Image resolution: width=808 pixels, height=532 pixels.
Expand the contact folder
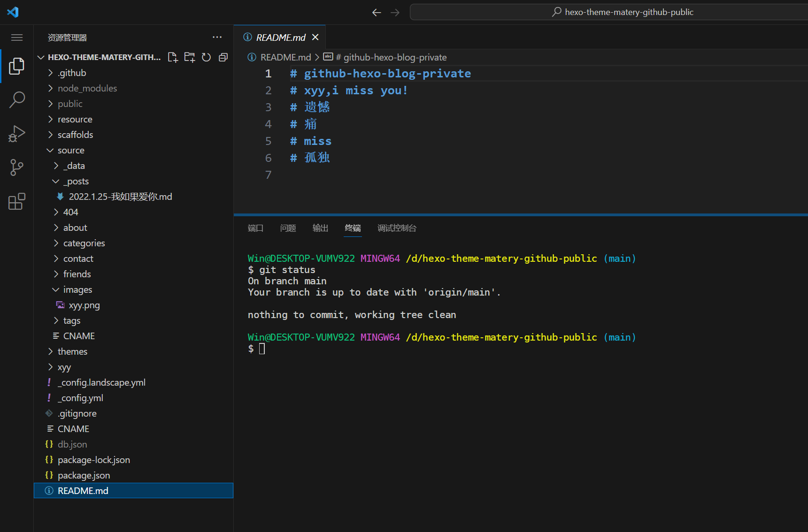pyautogui.click(x=133, y=258)
